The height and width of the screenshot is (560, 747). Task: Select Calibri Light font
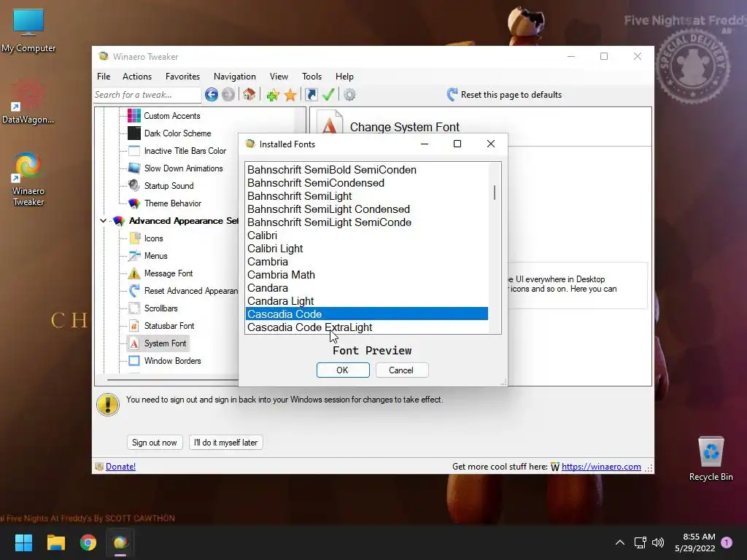click(x=366, y=249)
